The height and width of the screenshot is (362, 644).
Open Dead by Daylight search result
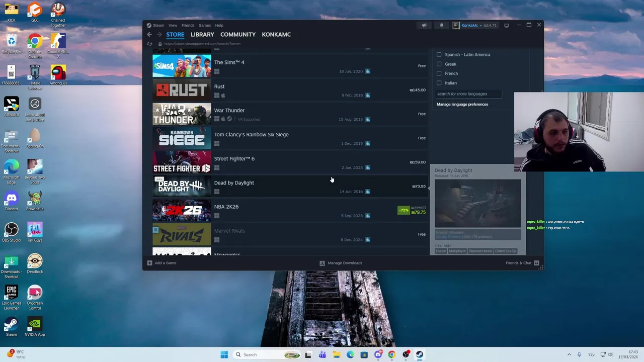pyautogui.click(x=289, y=187)
